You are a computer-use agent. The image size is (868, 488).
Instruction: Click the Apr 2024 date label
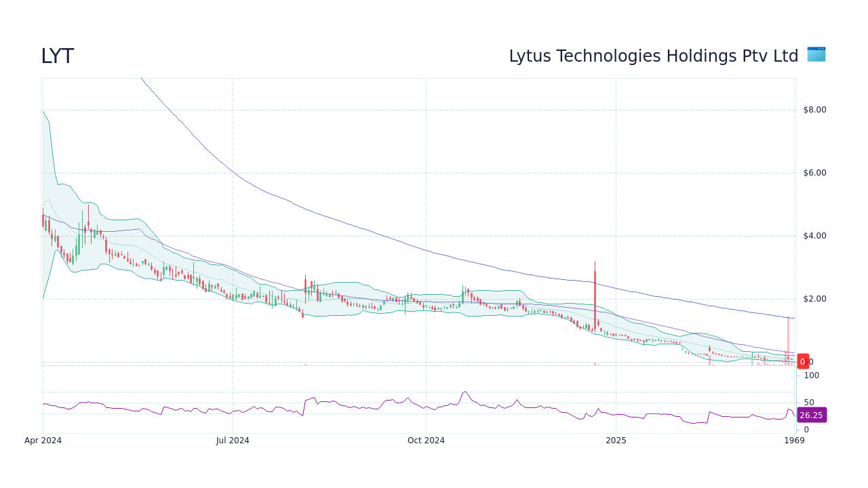pyautogui.click(x=43, y=441)
